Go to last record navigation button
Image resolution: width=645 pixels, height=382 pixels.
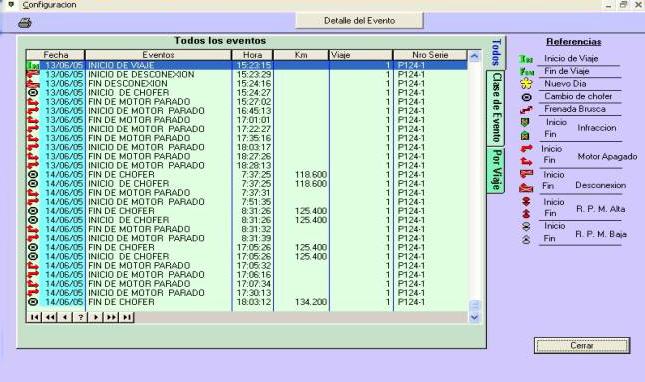[126, 317]
